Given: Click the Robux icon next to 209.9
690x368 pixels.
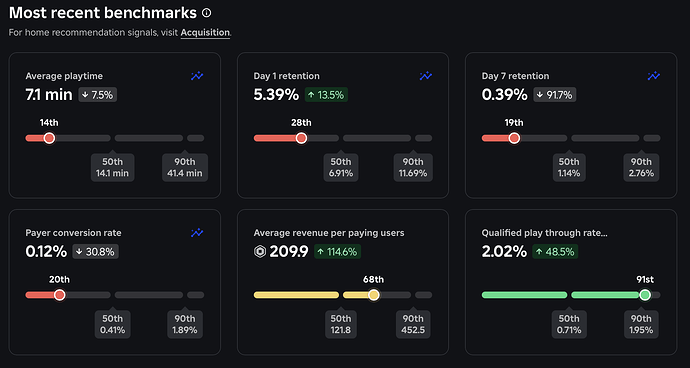Looking at the screenshot, I should (x=260, y=252).
